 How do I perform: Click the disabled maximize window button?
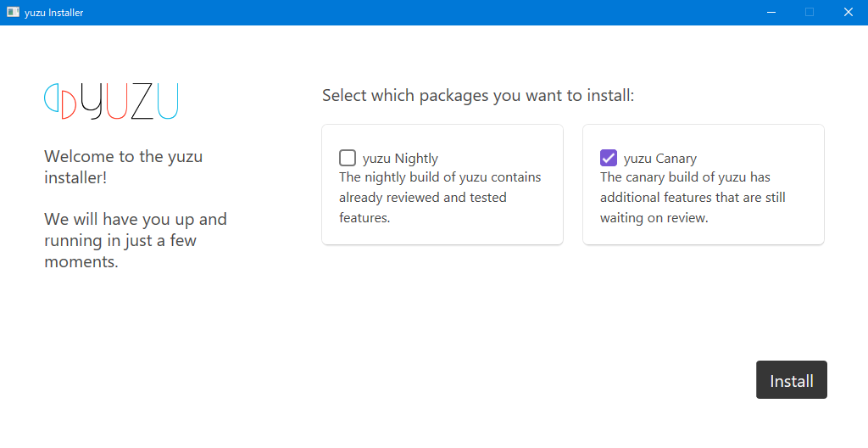(810, 13)
